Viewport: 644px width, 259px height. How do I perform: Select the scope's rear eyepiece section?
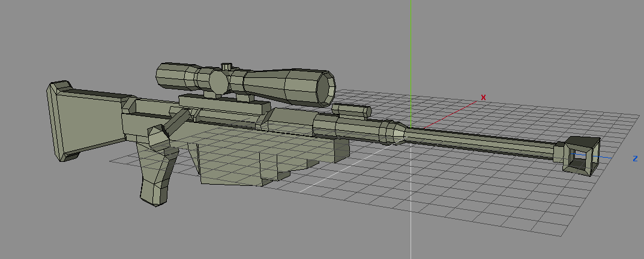point(176,76)
